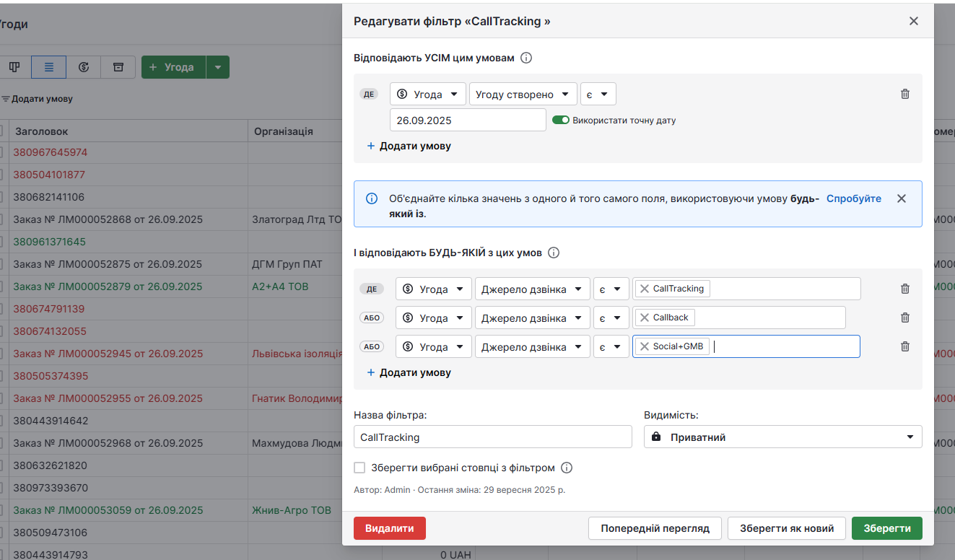Open the 'Джерело дзвінка' dropdown in Callback row
The width and height of the screenshot is (955, 560).
pyautogui.click(x=532, y=318)
